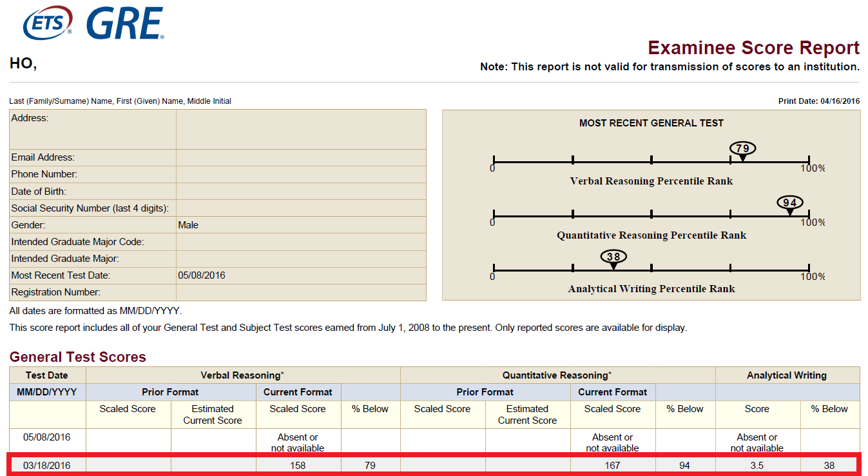Click the General Test Scores heading

[78, 357]
